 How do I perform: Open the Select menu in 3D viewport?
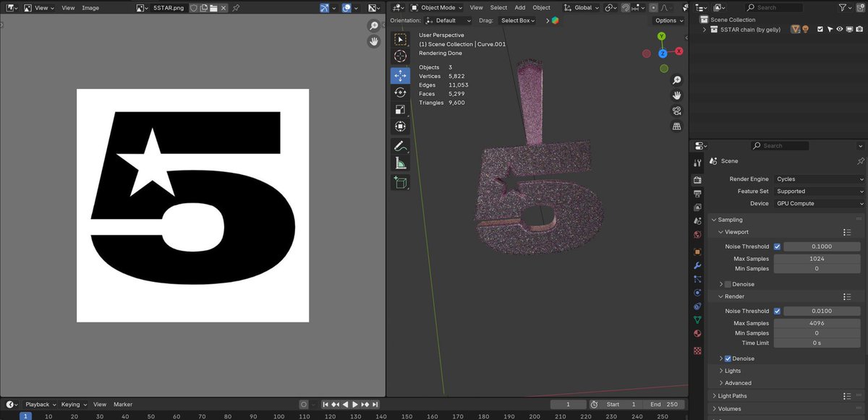click(499, 8)
